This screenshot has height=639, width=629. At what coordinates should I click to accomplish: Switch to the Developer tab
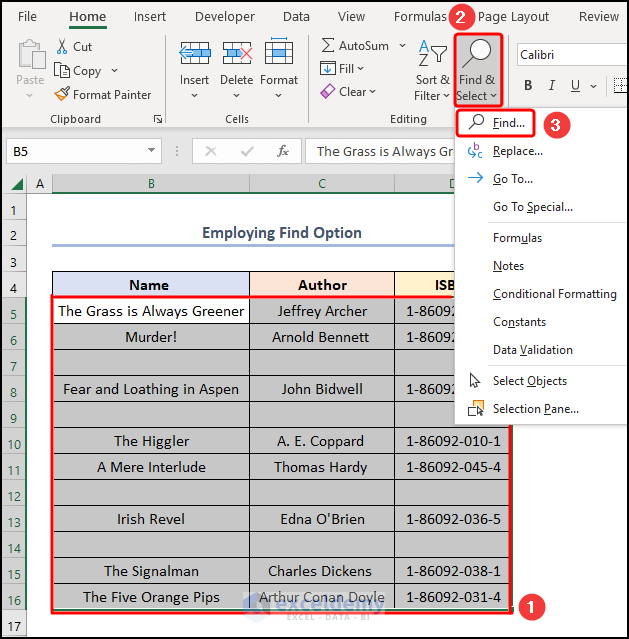[x=225, y=17]
